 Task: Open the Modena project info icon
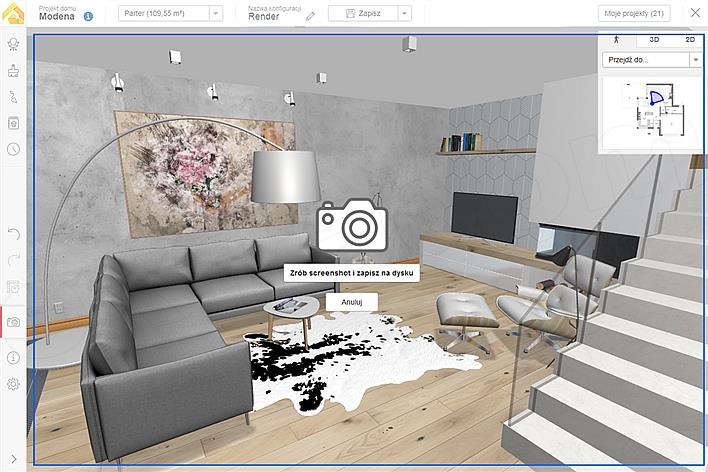[88, 17]
